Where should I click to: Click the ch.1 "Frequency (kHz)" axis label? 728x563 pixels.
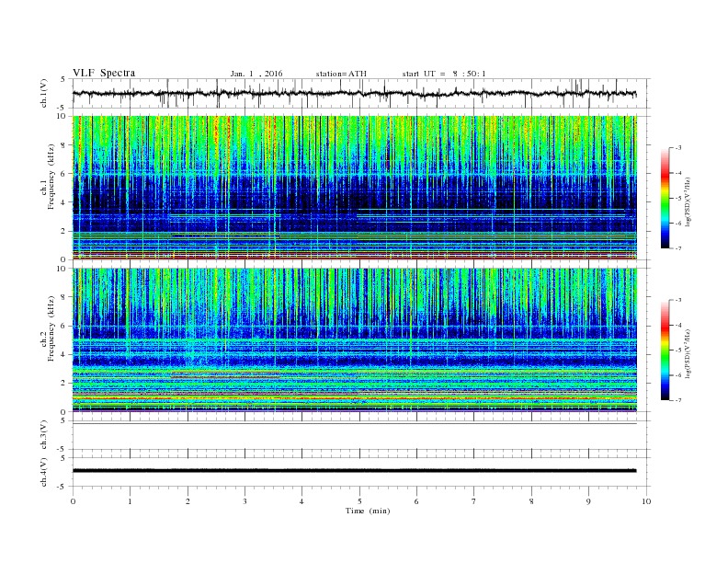tap(51, 177)
